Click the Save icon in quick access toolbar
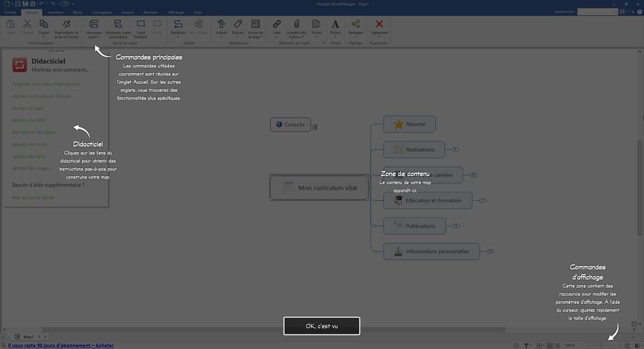Viewport: 644px width, 349px height. tap(26, 4)
